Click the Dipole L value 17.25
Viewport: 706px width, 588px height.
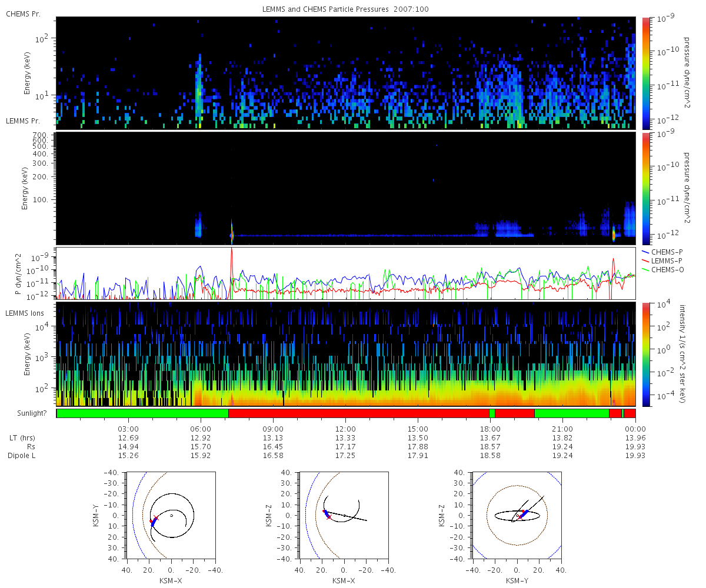click(345, 456)
